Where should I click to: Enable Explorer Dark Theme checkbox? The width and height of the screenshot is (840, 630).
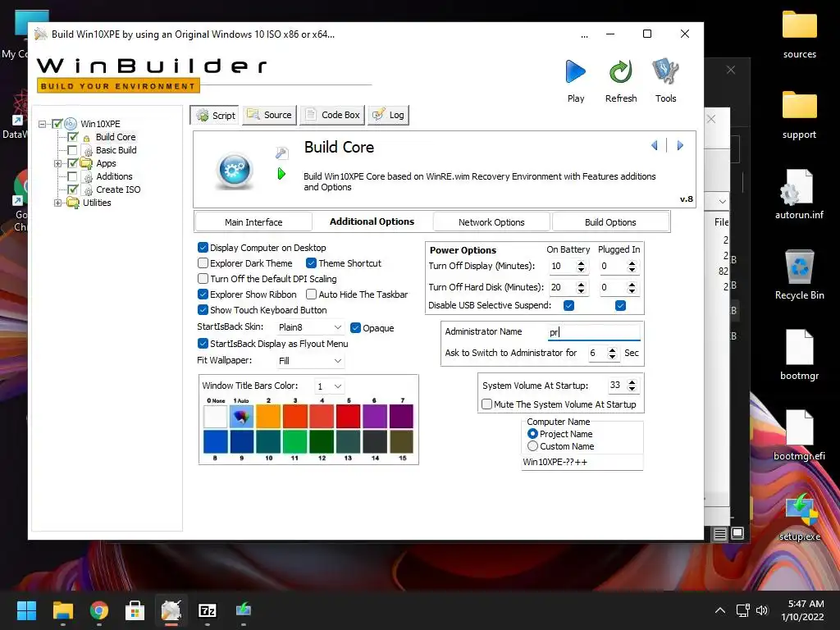click(x=203, y=263)
